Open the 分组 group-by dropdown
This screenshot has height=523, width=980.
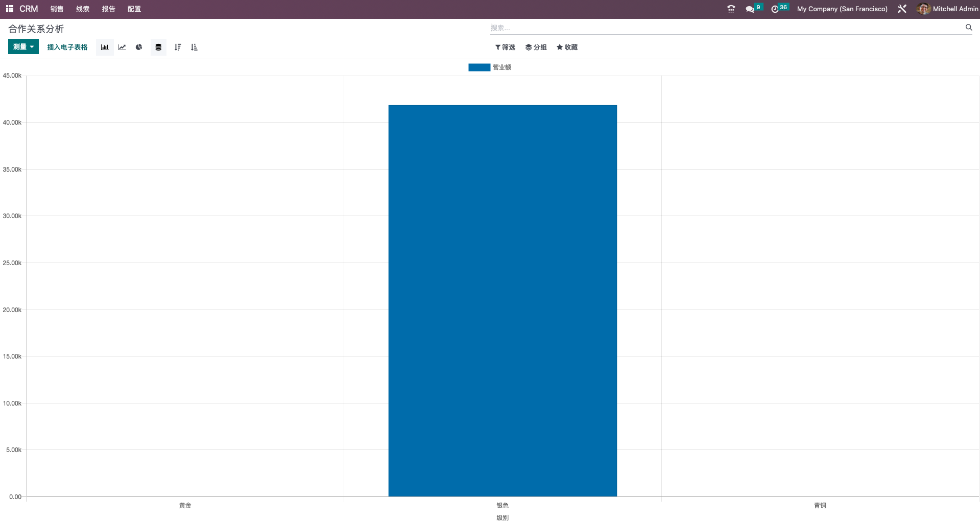(536, 47)
